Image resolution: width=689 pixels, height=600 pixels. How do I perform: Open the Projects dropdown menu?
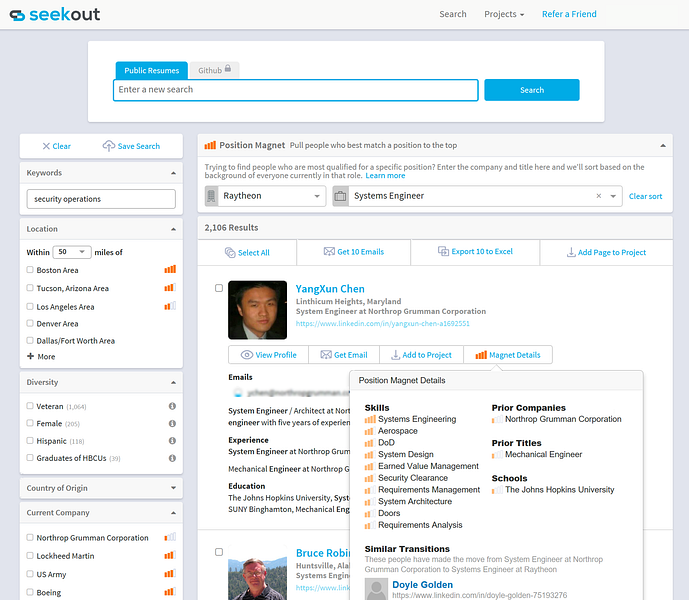[504, 14]
